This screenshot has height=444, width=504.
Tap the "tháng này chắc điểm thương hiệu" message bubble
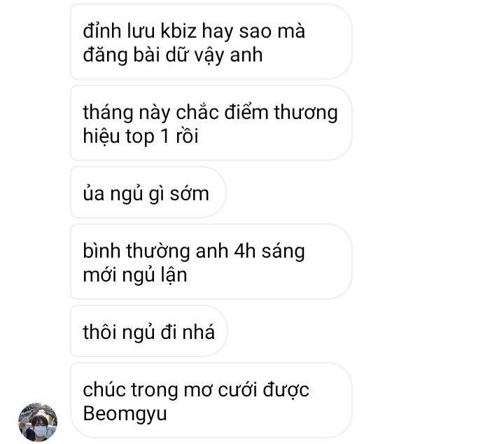click(x=211, y=123)
